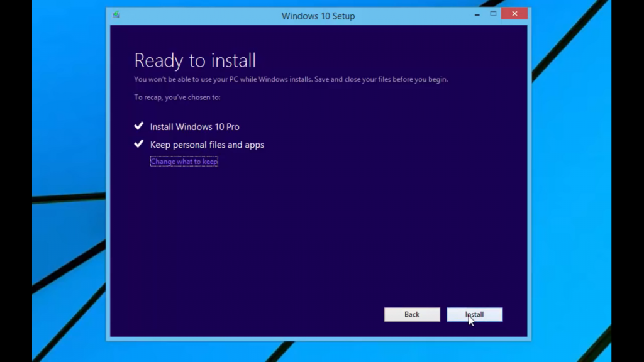The width and height of the screenshot is (644, 362).
Task: Select the Install Windows 10 Pro item
Action: [194, 126]
